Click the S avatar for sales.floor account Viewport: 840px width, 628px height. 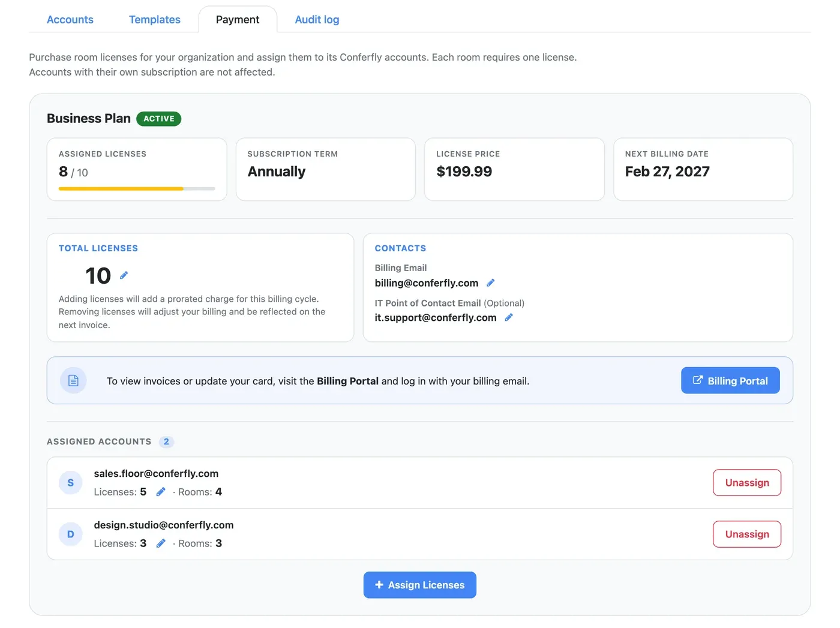pos(71,483)
